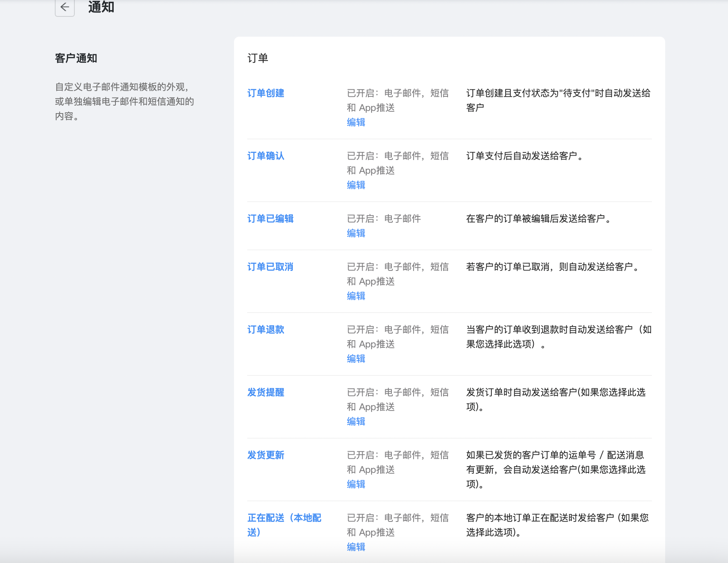
Task: Select the 订单 card heading
Action: pos(258,58)
